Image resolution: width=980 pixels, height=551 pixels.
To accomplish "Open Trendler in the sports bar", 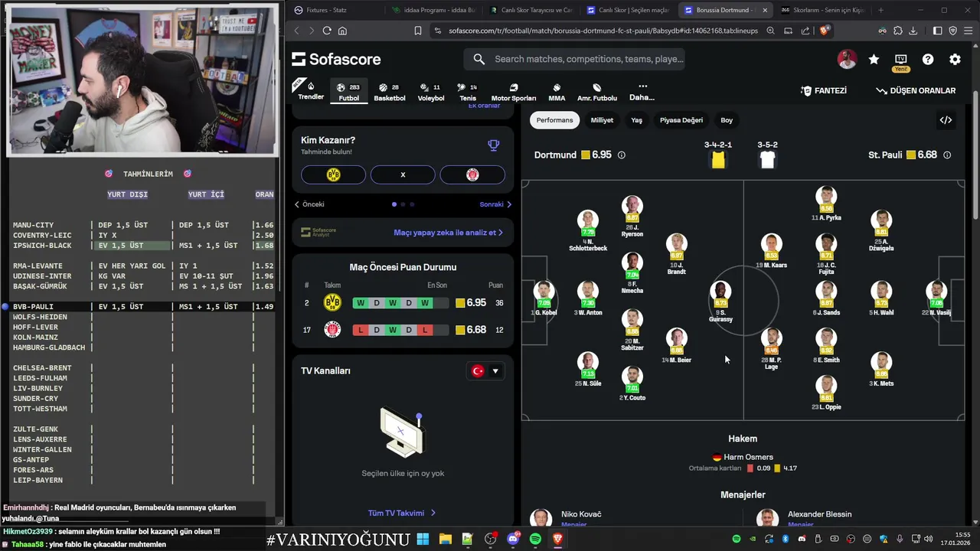I will tap(311, 91).
